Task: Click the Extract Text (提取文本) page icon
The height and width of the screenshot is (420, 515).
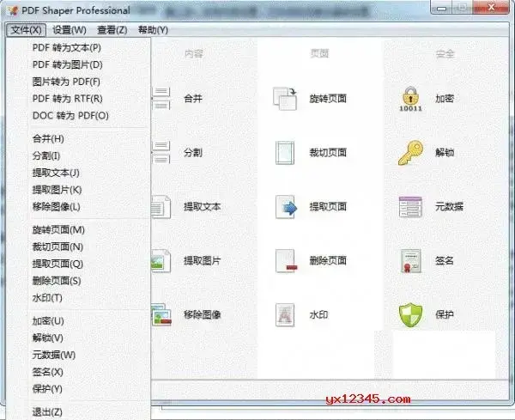Action: (x=161, y=207)
